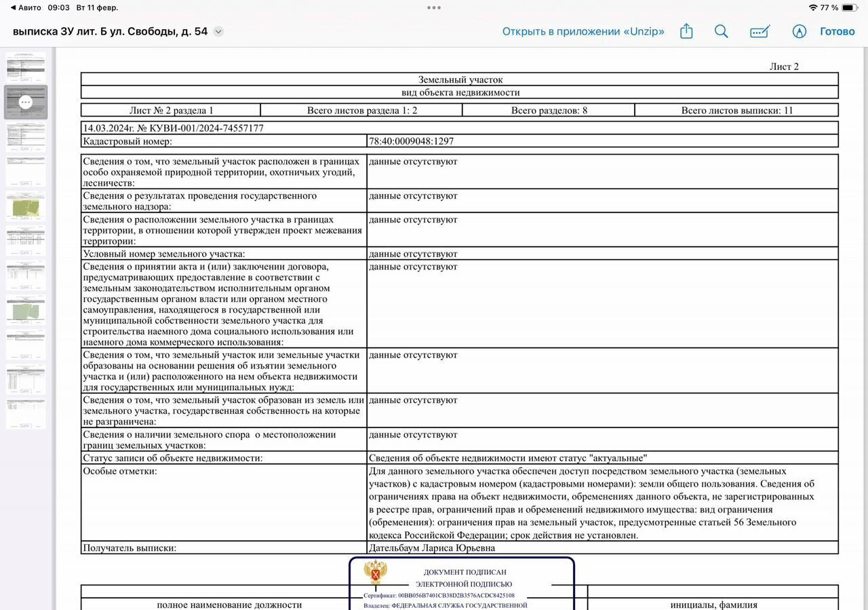Image resolution: width=868 pixels, height=610 pixels.
Task: Open the ninth page thumbnail
Action: tap(26, 345)
